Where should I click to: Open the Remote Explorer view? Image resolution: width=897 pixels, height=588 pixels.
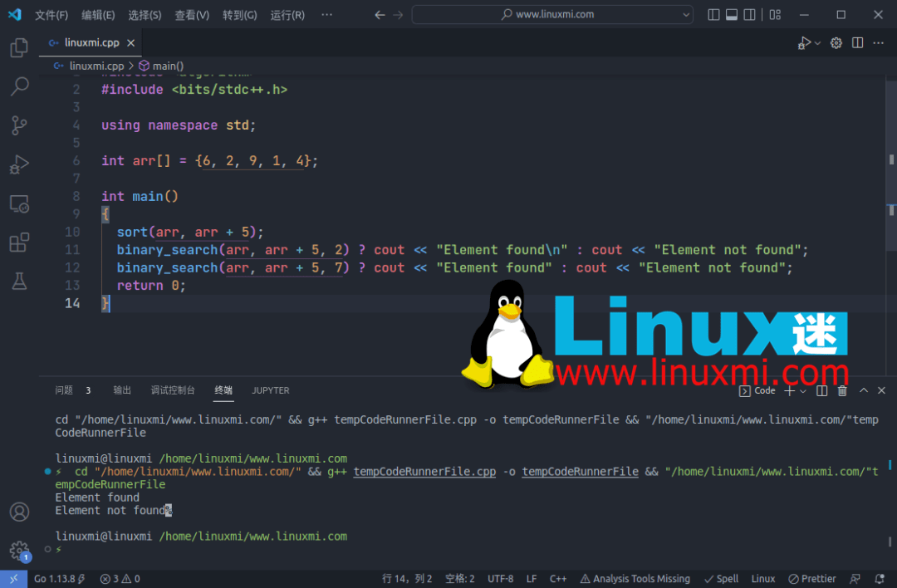coord(19,203)
